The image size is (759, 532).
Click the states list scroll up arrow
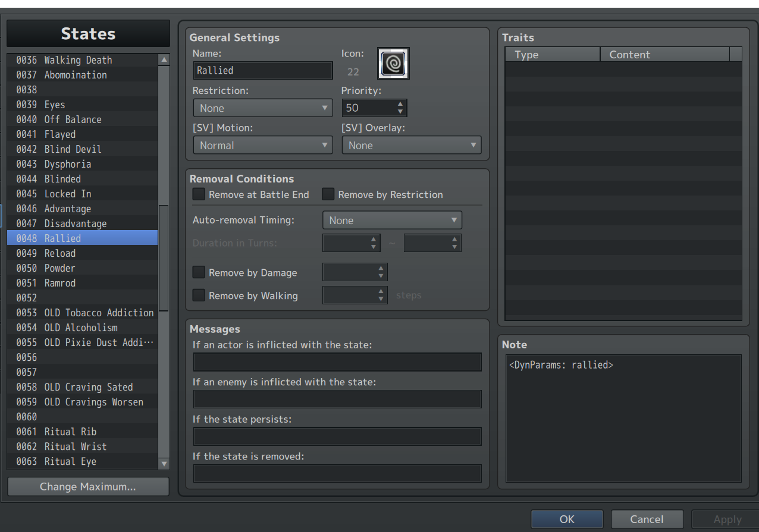coord(164,59)
